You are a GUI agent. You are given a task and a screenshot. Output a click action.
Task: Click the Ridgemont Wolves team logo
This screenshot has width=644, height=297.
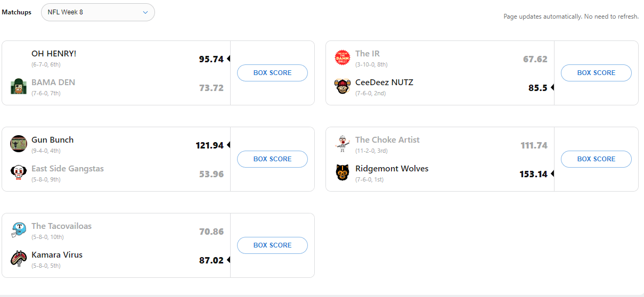click(x=343, y=172)
